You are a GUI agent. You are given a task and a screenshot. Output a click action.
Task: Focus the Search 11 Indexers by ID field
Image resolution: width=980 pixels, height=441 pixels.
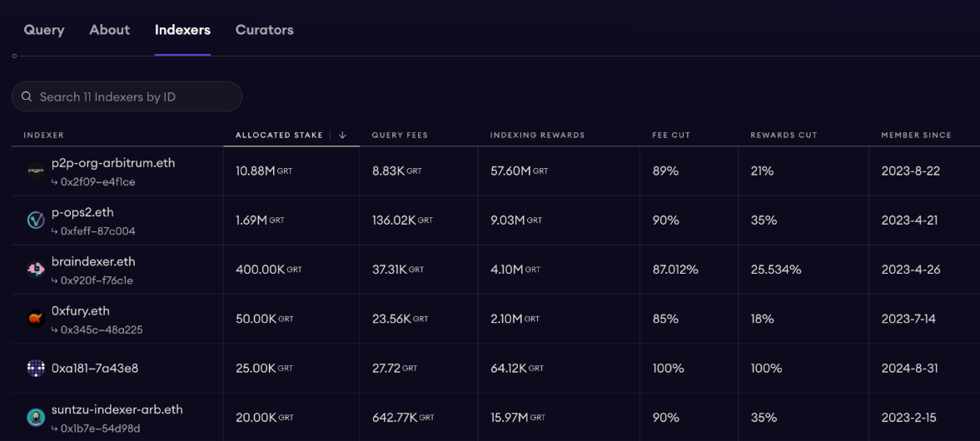(133, 97)
